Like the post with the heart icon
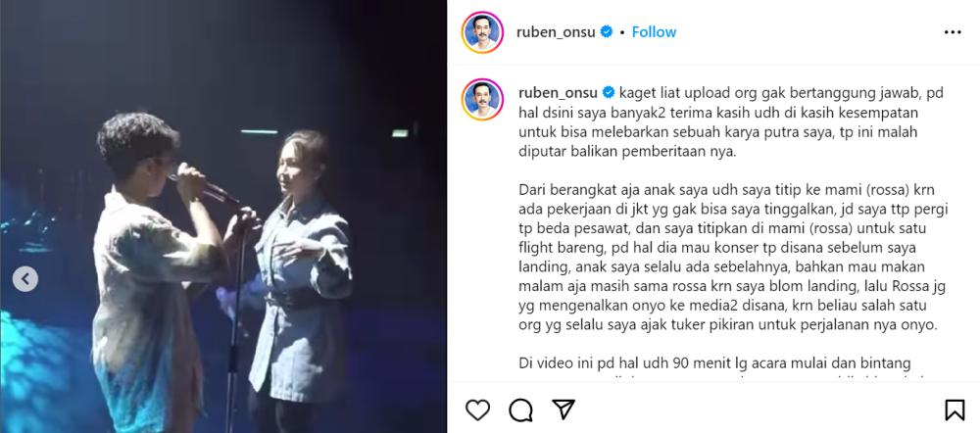This screenshot has width=980, height=433. (477, 409)
